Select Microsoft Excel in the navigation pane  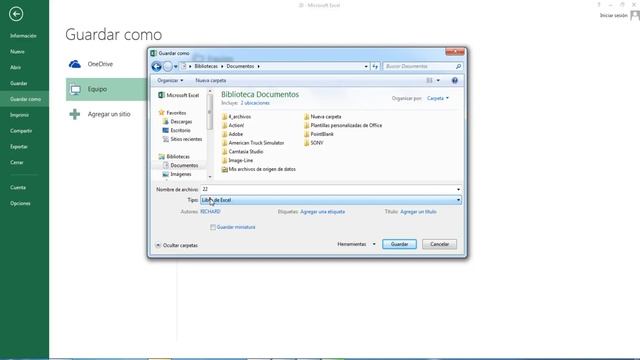179,95
